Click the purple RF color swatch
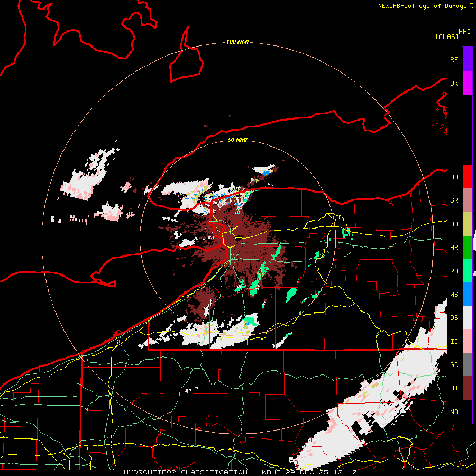 click(467, 59)
